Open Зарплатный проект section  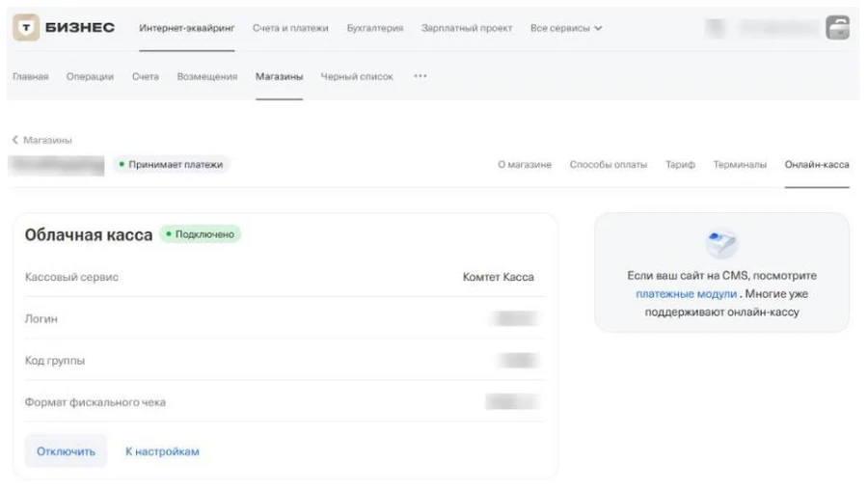(467, 29)
